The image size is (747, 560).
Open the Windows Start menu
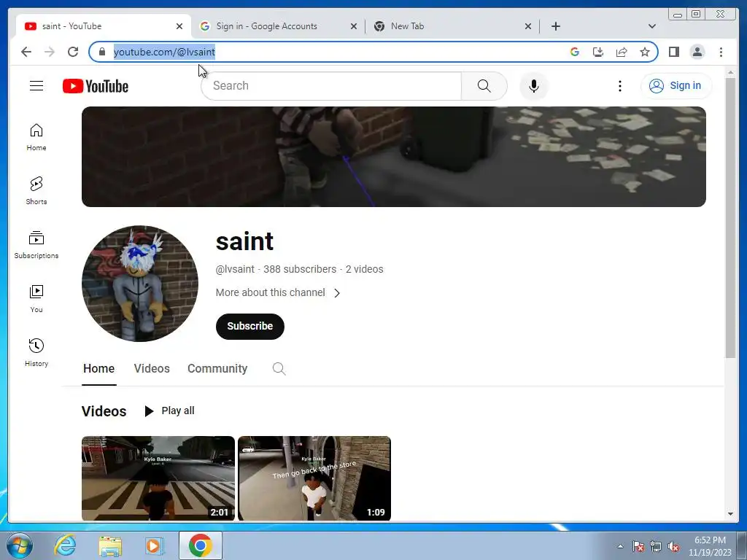click(19, 545)
